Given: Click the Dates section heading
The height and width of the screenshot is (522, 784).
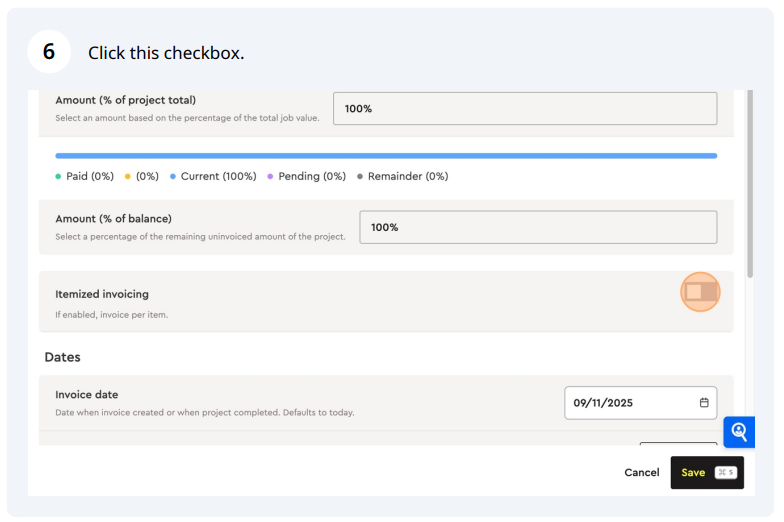Looking at the screenshot, I should coord(62,357).
